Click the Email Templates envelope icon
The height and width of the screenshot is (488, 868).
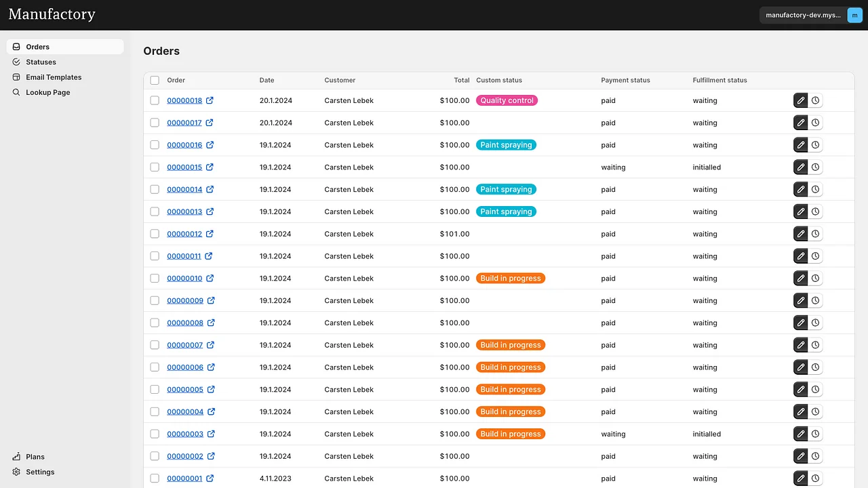pos(16,77)
